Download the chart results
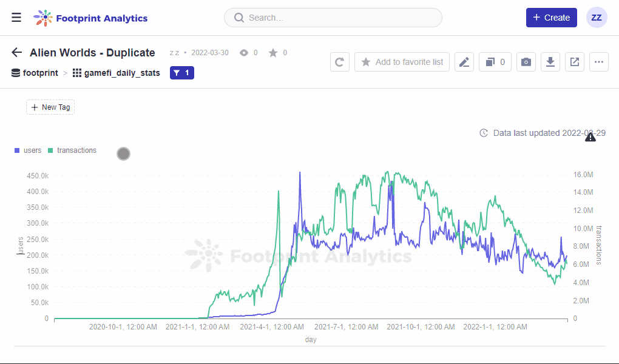 550,62
